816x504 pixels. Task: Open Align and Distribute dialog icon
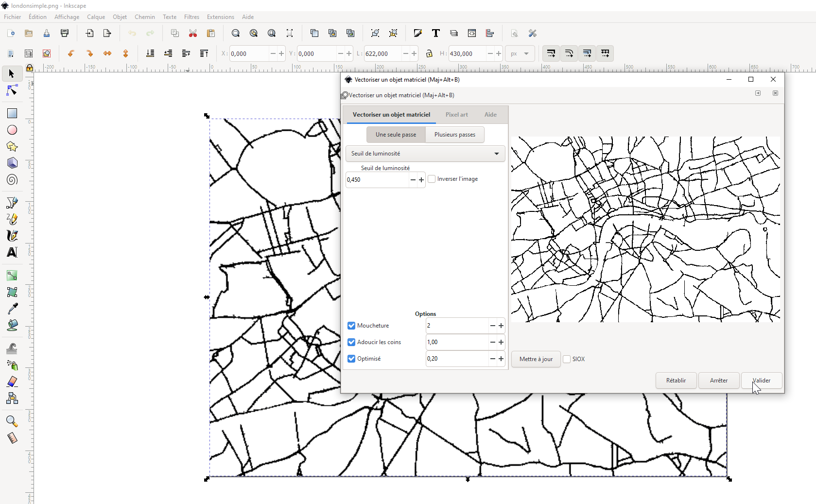(490, 33)
